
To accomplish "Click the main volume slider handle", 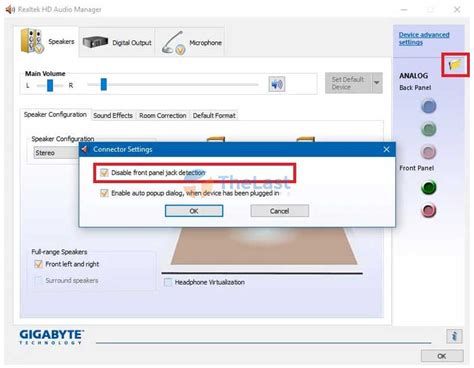I will [104, 84].
